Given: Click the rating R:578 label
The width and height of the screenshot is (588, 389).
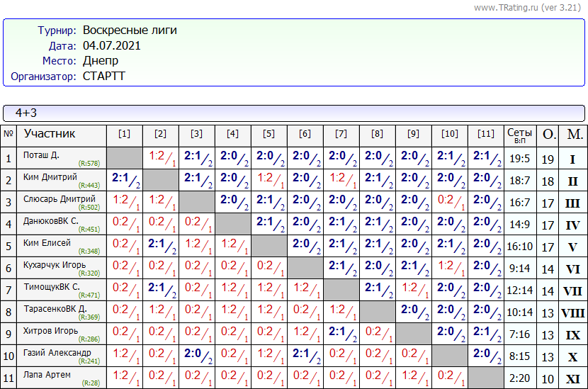Looking at the screenshot, I should tap(89, 164).
